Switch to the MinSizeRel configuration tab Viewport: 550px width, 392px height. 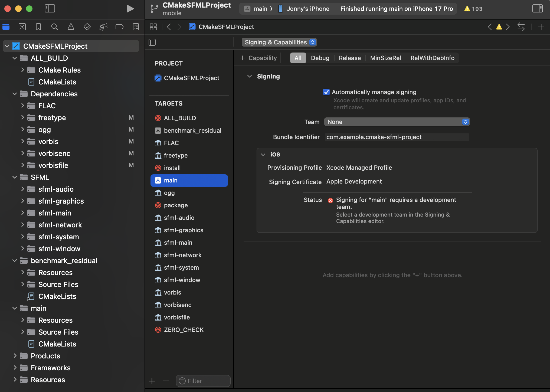click(385, 58)
